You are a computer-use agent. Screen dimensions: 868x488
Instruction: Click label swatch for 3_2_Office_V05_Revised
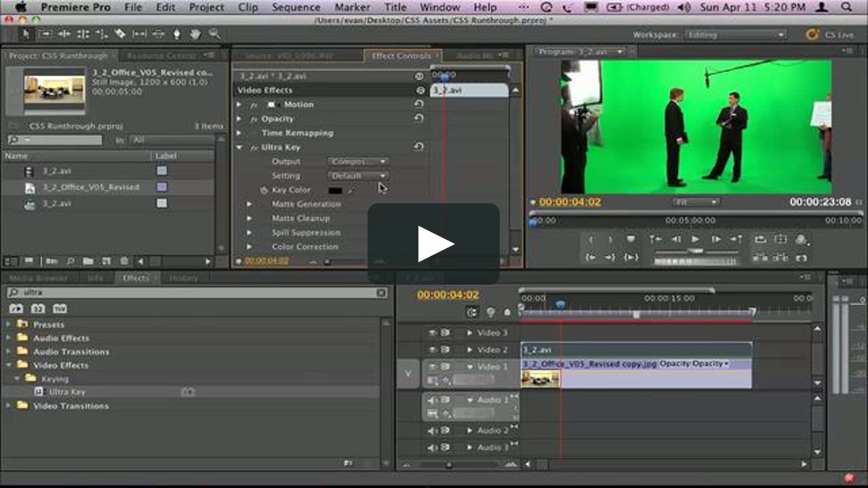(161, 187)
